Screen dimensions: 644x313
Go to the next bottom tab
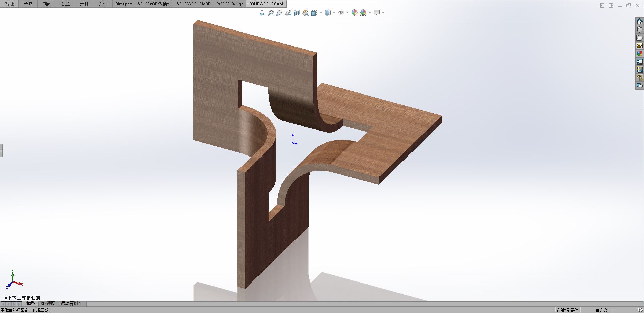[x=14, y=304]
